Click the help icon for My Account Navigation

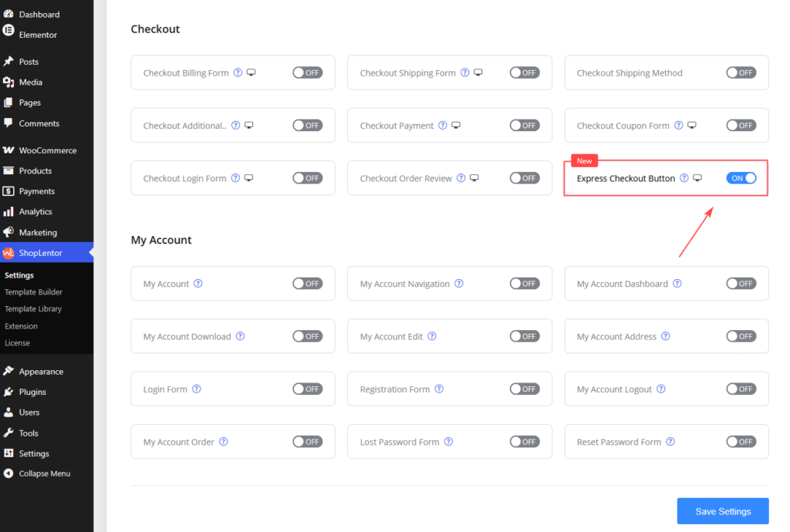(x=459, y=284)
